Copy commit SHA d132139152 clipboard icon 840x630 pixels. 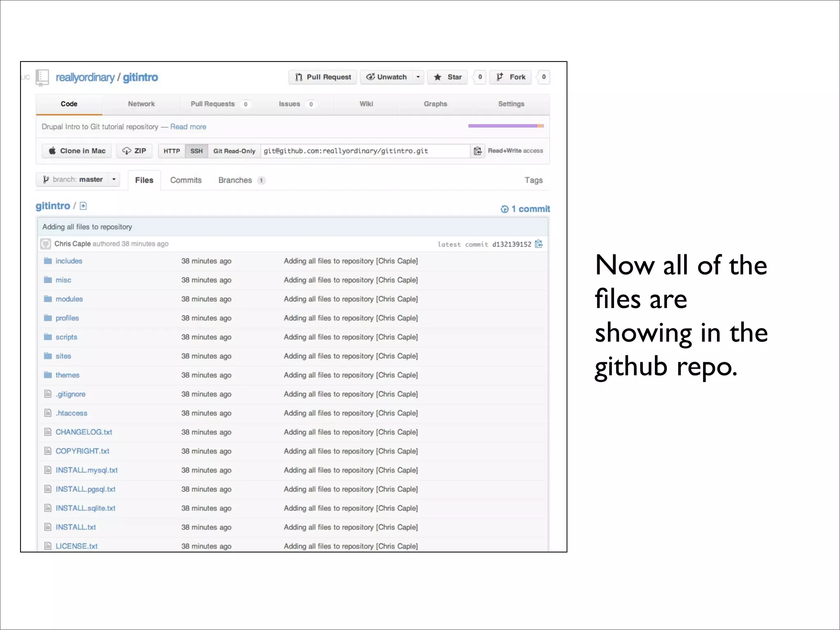coord(539,244)
